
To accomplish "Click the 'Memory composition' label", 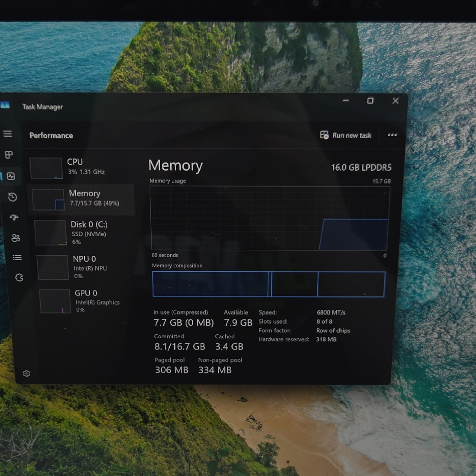I will pos(177,266).
